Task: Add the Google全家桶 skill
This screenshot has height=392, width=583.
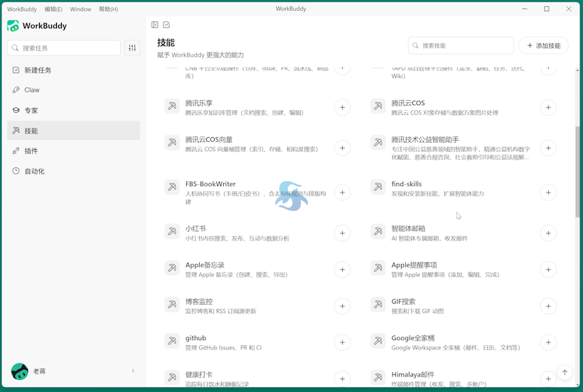Action: pyautogui.click(x=548, y=342)
